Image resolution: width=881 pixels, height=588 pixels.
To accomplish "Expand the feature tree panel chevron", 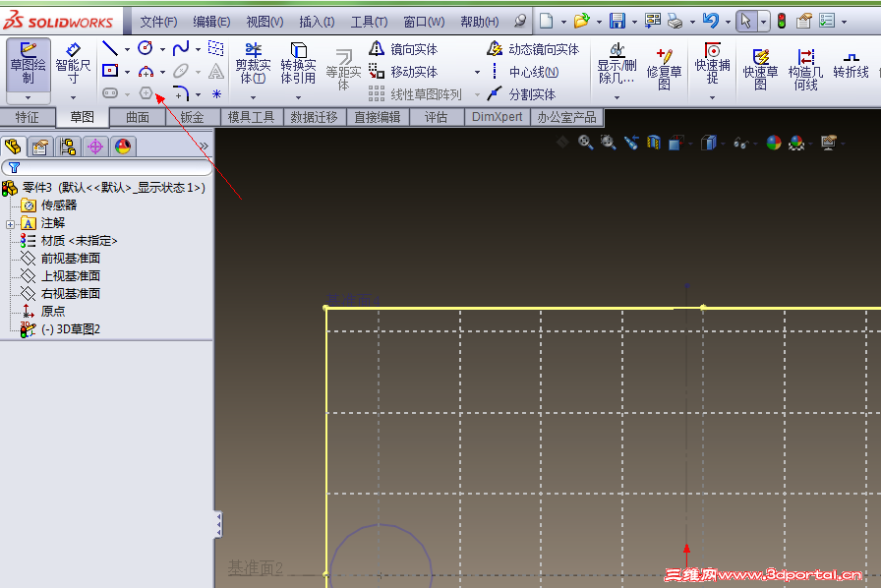I will tap(204, 147).
